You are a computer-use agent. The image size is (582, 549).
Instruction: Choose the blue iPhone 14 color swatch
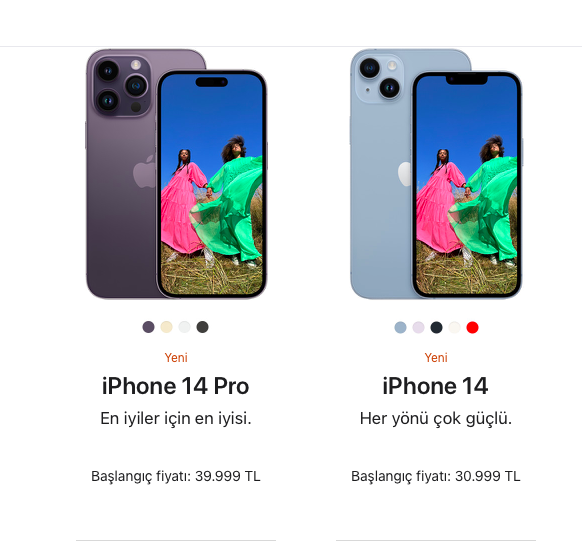coord(400,327)
